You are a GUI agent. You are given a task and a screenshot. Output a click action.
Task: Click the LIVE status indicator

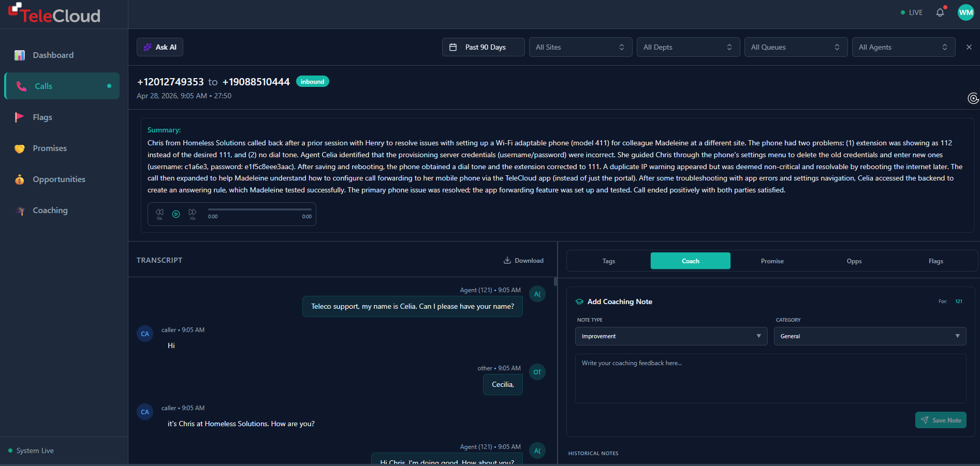(x=912, y=12)
